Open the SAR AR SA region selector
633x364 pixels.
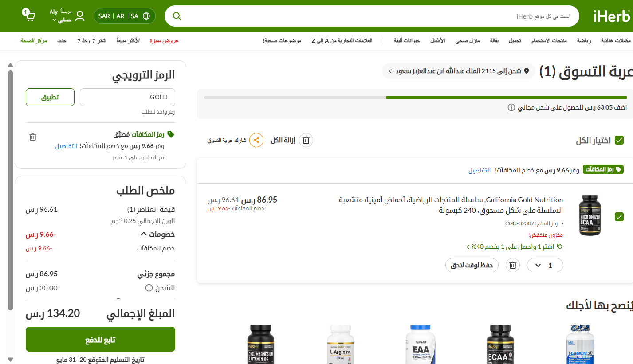click(x=125, y=16)
